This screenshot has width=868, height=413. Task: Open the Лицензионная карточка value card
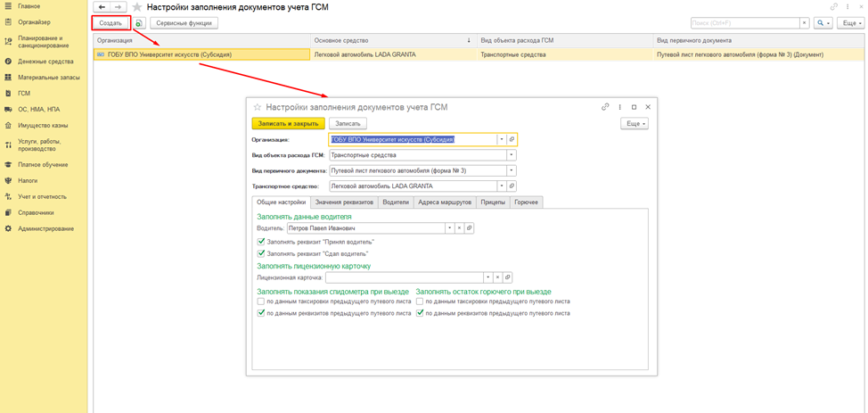pos(507,277)
